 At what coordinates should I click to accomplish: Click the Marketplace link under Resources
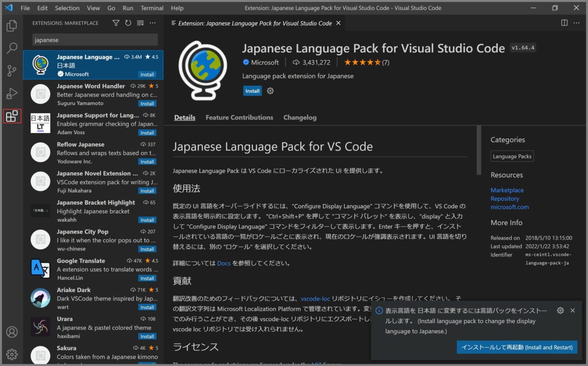(507, 190)
